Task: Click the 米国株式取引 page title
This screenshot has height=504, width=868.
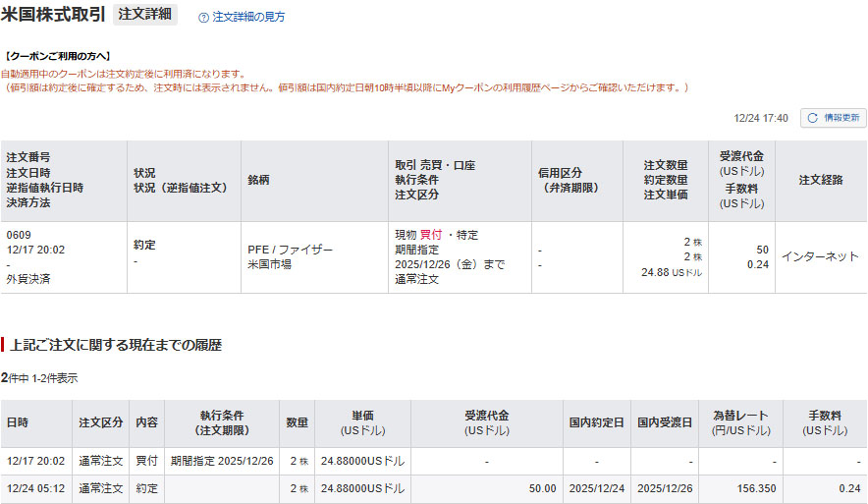Action: 54,16
